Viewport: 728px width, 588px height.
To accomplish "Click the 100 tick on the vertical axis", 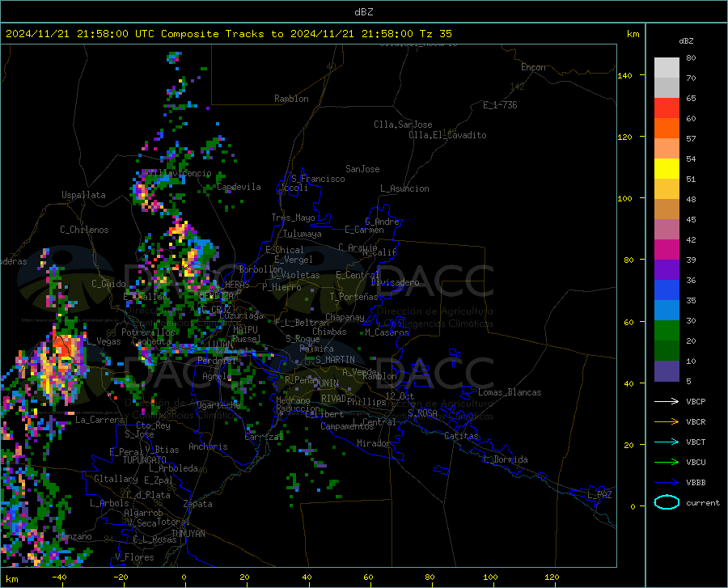I will point(624,198).
